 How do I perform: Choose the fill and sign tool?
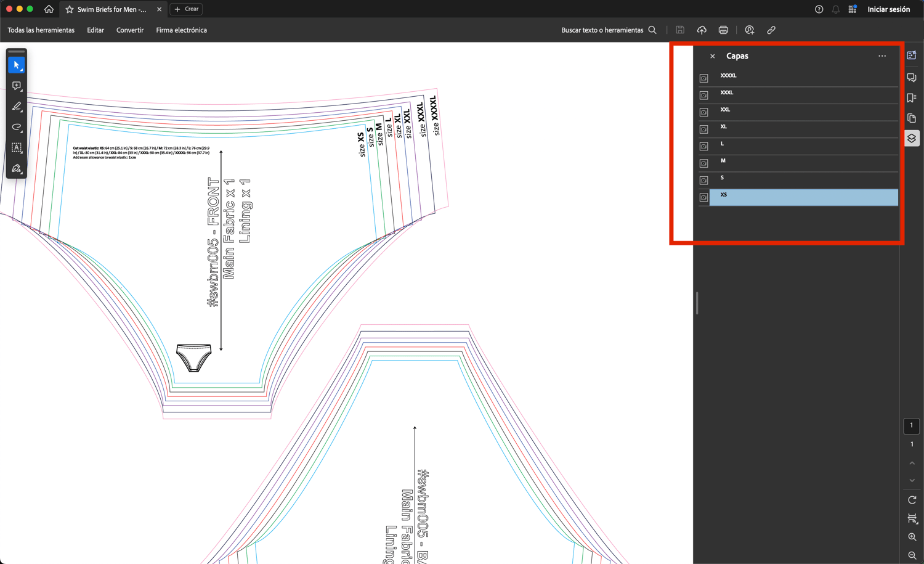point(17,168)
